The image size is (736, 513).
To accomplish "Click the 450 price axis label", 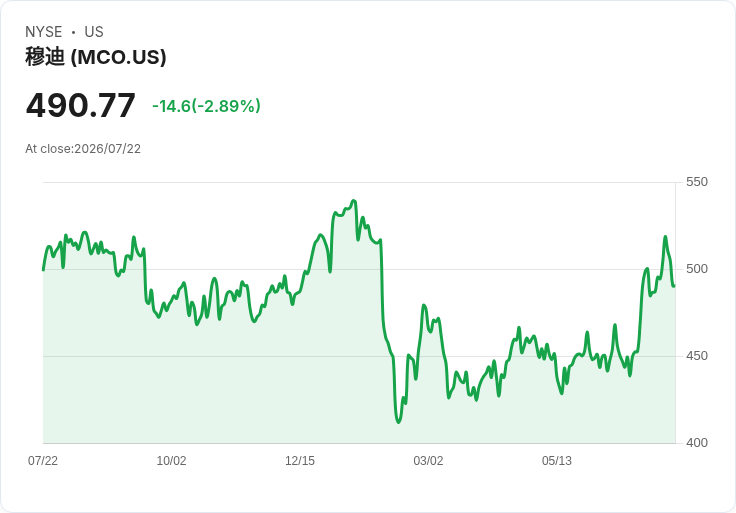I will (x=697, y=356).
